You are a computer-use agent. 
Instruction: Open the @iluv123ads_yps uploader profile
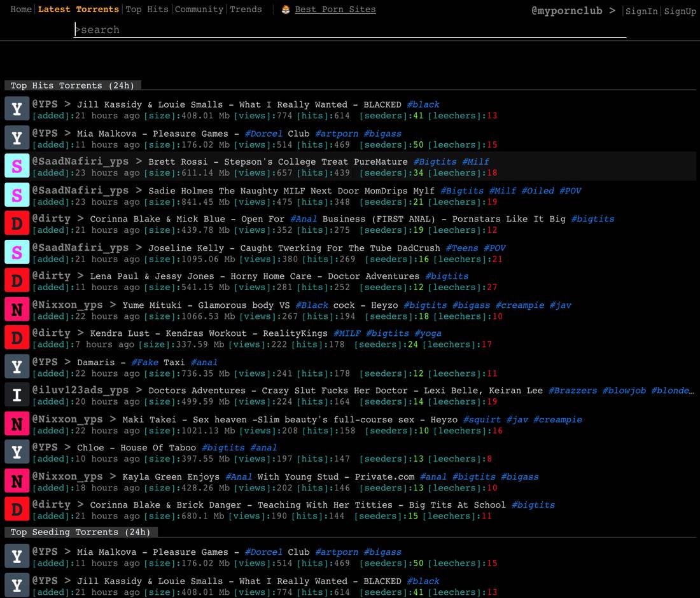80,390
